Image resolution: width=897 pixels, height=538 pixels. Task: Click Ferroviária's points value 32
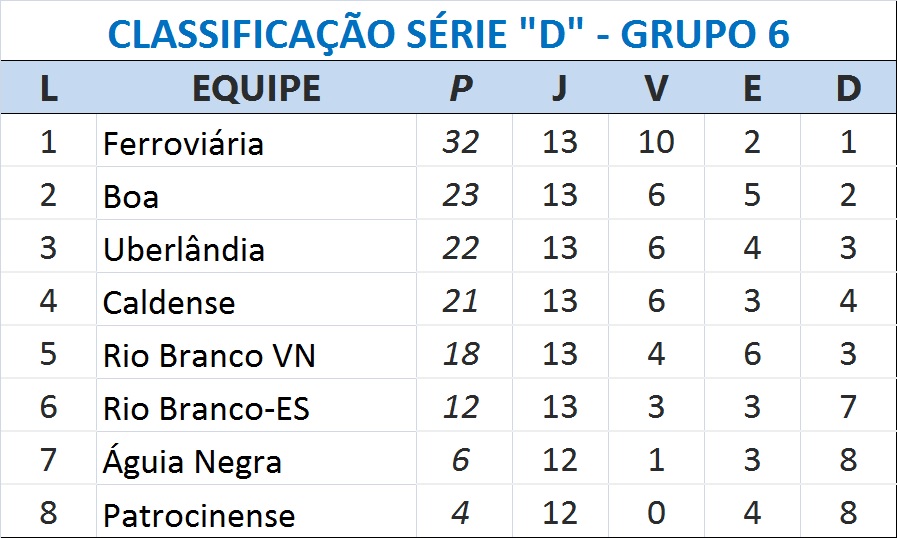point(460,142)
